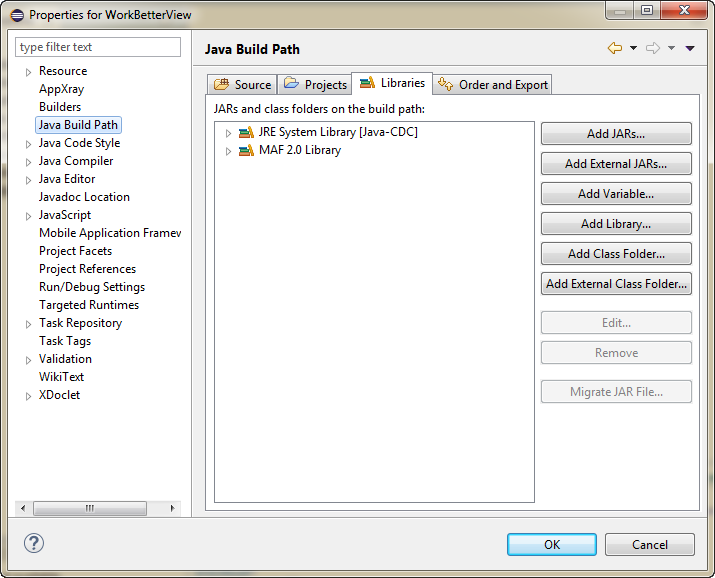The width and height of the screenshot is (715, 578).
Task: Focus the type filter text field
Action: (98, 47)
